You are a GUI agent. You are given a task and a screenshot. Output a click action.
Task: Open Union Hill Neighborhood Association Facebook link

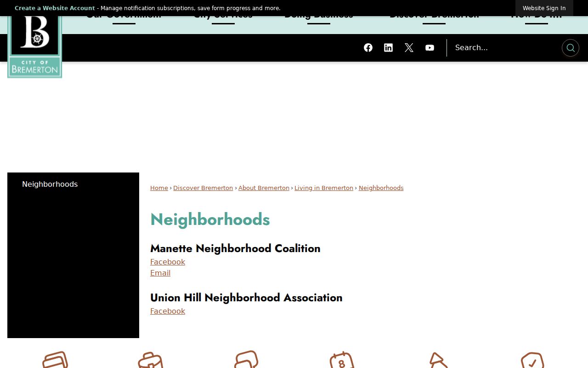click(x=168, y=311)
